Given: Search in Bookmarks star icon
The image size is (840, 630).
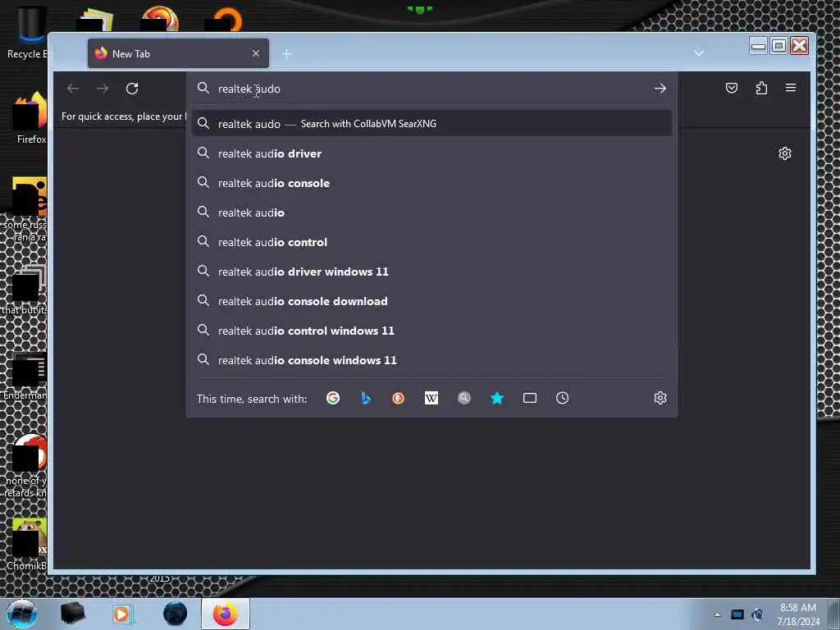Looking at the screenshot, I should pyautogui.click(x=497, y=398).
